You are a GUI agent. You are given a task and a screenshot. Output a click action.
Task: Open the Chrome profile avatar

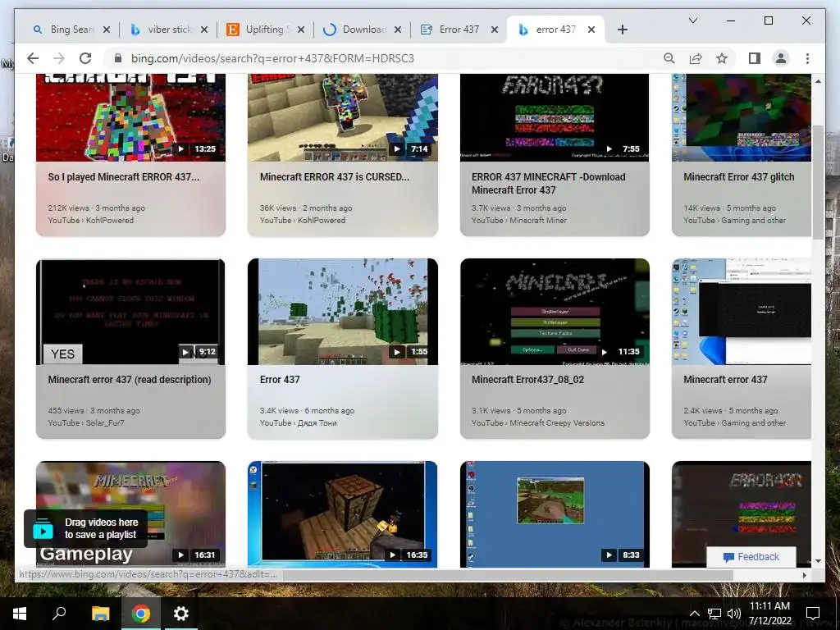coord(781,58)
